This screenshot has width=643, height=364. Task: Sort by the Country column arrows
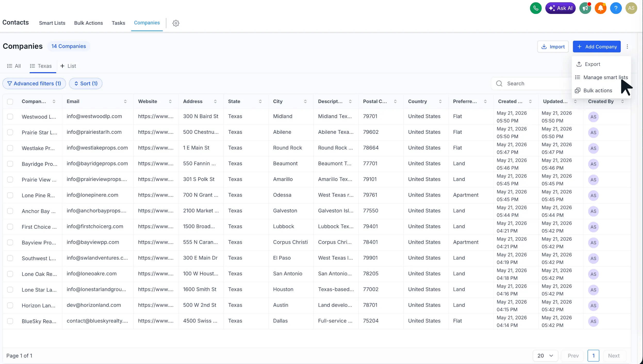[x=440, y=102]
